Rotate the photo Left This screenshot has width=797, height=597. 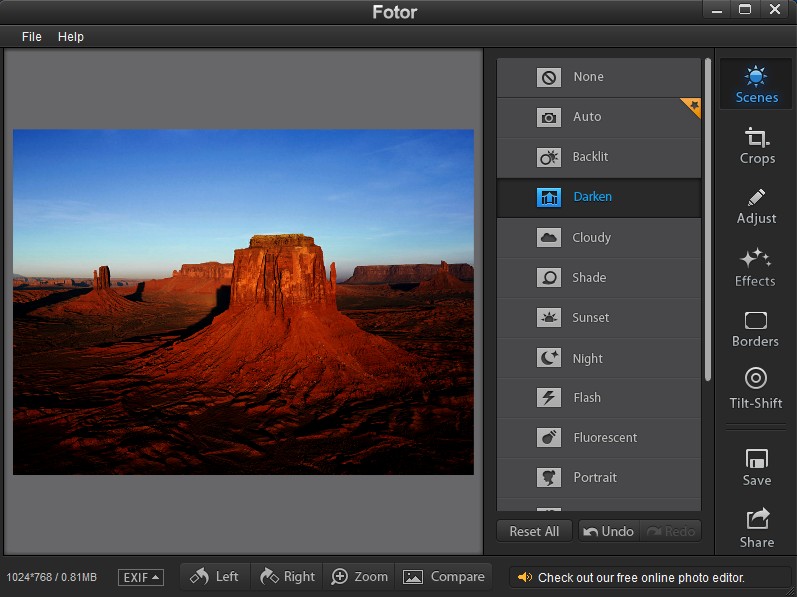point(215,576)
